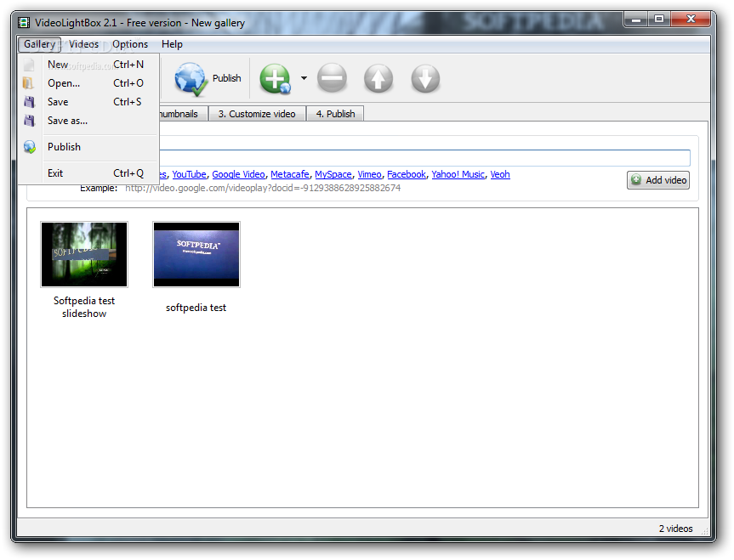The width and height of the screenshot is (734, 560).
Task: Click inside the video URL input field
Action: tap(424, 158)
